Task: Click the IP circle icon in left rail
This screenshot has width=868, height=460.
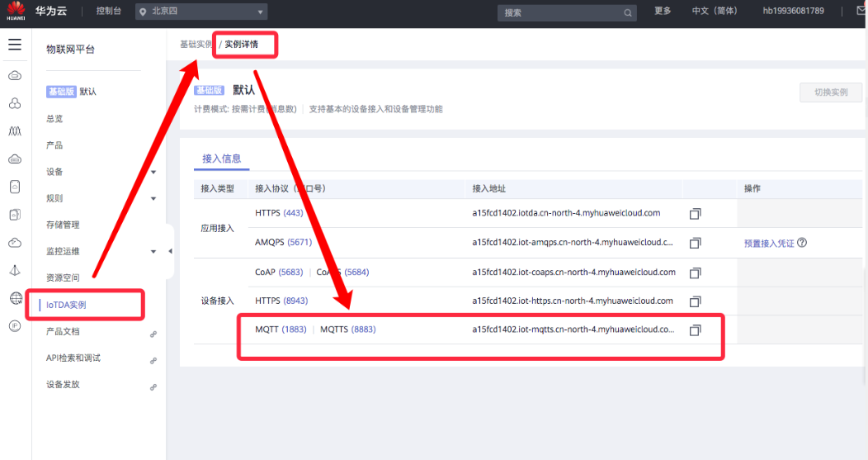Action: point(15,326)
